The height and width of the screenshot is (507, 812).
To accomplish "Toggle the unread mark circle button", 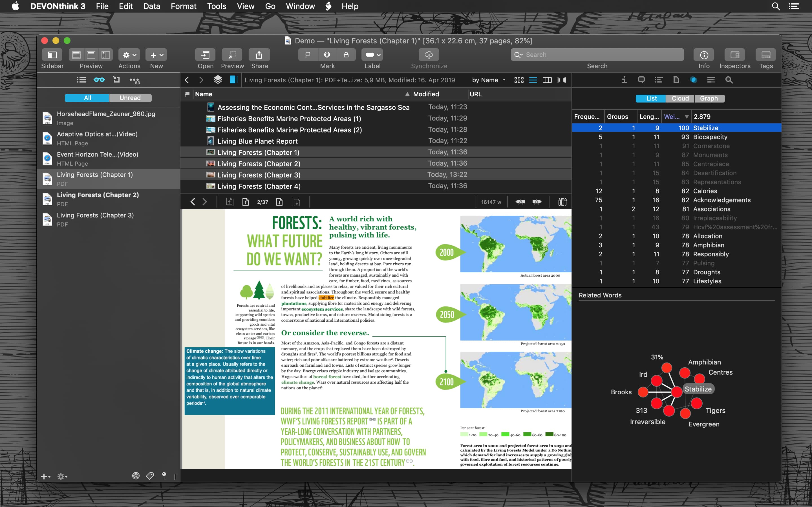I will tap(327, 55).
